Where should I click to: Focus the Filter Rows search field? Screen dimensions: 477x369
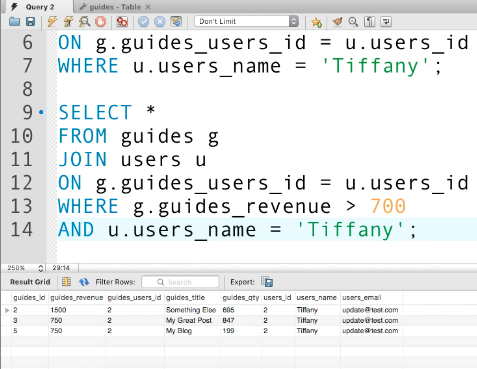(x=180, y=282)
